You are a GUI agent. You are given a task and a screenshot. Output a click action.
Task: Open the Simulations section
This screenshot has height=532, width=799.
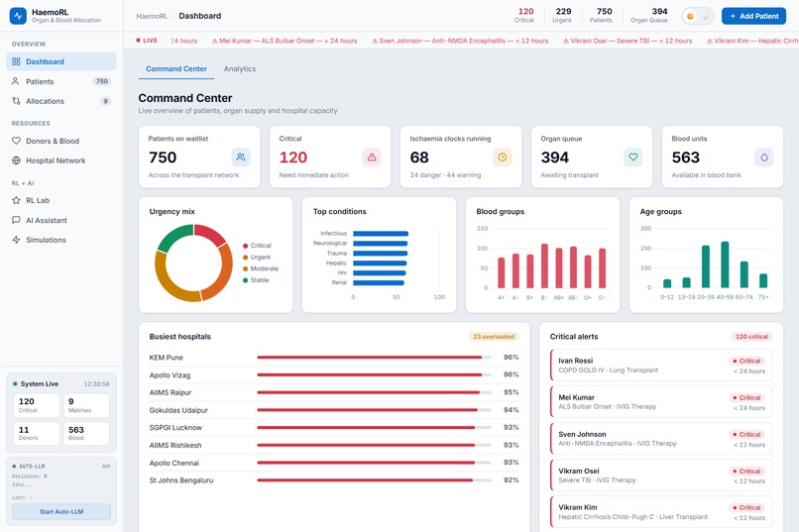point(61,240)
